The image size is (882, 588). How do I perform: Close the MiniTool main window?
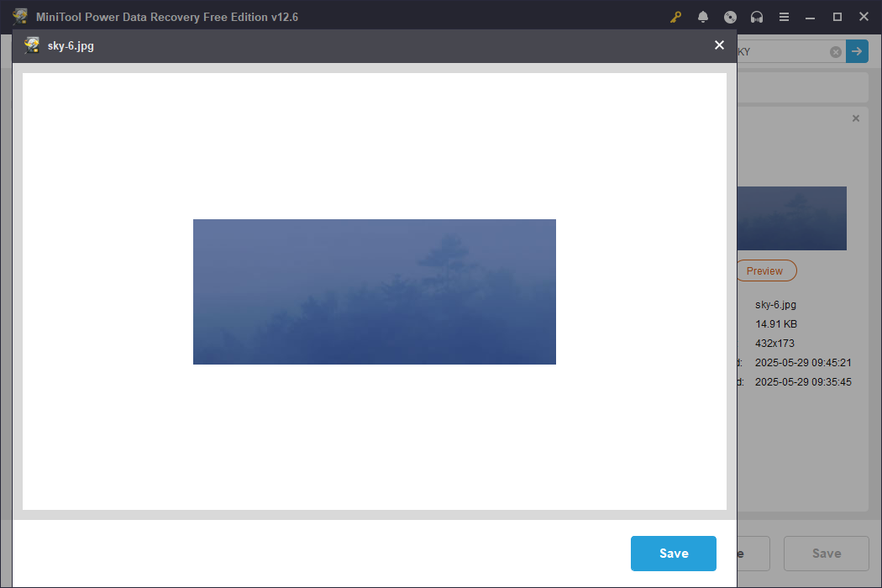(864, 17)
